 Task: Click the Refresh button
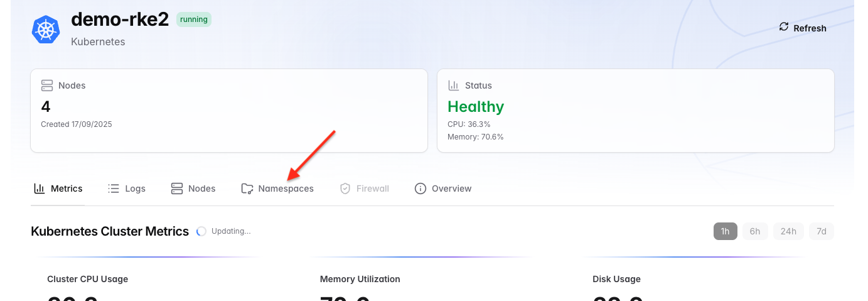click(x=803, y=28)
